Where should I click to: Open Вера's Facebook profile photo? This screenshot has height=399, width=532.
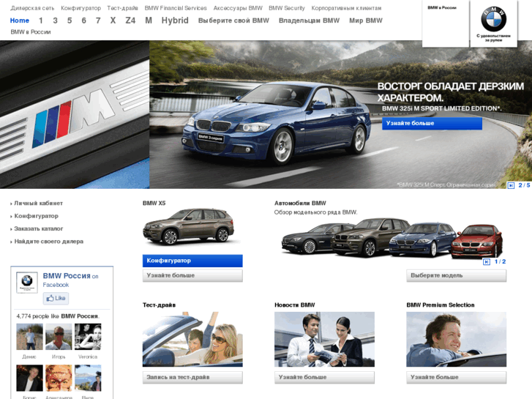pos(88,378)
